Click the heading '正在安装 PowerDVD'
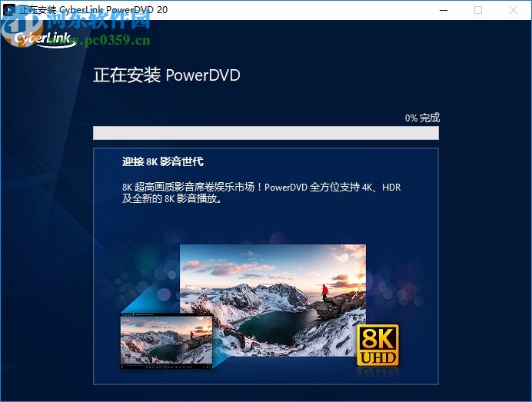 coord(167,75)
